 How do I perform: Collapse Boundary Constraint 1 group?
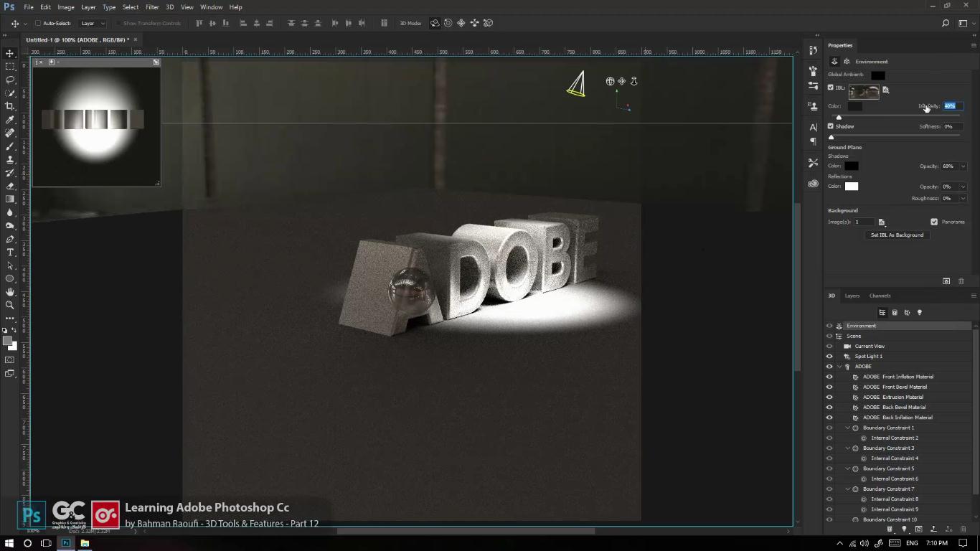tap(847, 428)
